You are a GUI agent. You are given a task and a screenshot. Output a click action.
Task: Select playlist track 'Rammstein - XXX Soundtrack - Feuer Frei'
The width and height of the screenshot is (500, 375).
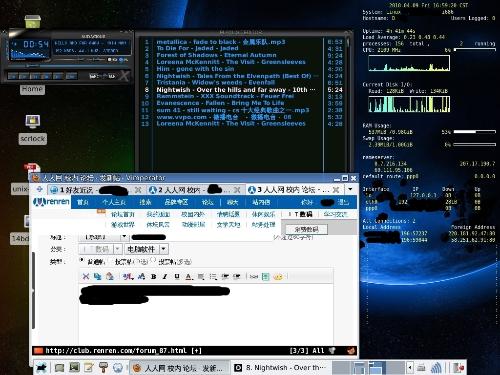[225, 96]
